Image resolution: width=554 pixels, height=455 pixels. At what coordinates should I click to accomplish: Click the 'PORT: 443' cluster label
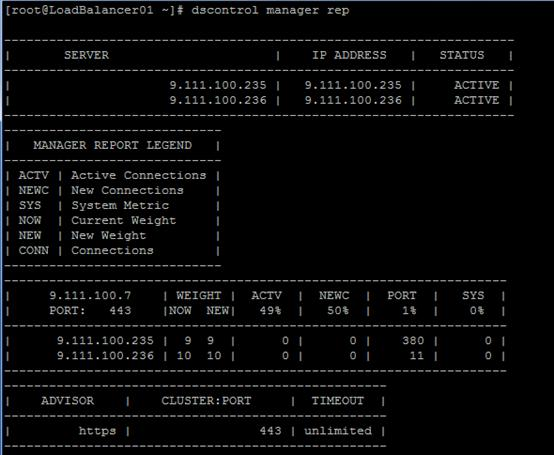(x=90, y=311)
